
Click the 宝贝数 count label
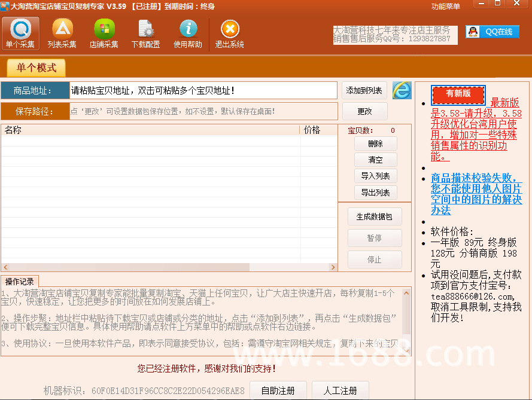coord(360,130)
